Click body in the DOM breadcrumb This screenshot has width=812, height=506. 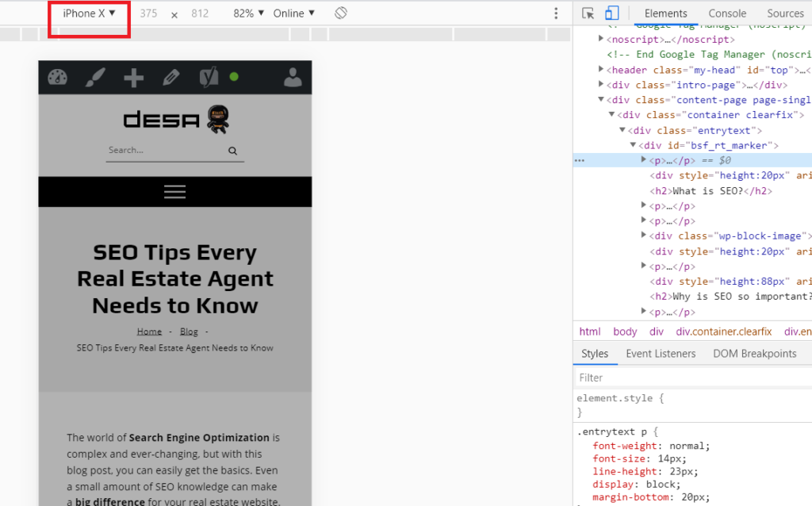click(x=625, y=332)
